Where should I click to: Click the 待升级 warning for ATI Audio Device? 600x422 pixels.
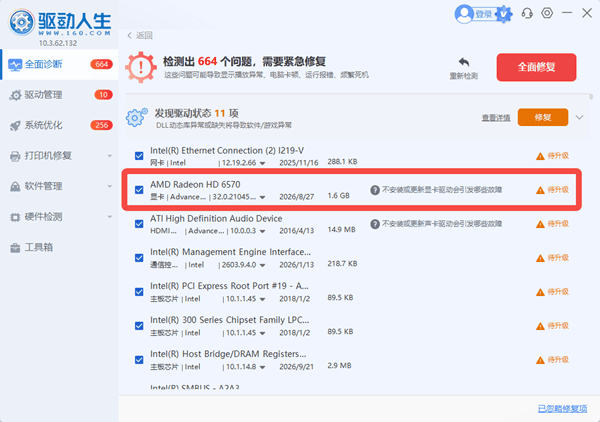[552, 224]
